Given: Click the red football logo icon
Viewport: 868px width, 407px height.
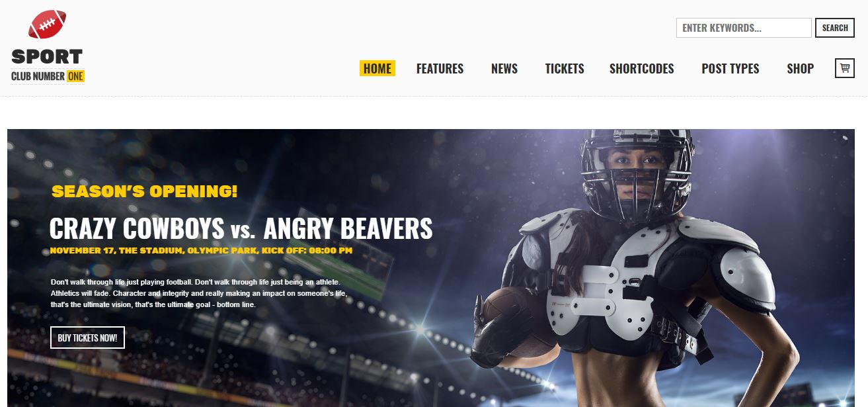Looking at the screenshot, I should [47, 24].
